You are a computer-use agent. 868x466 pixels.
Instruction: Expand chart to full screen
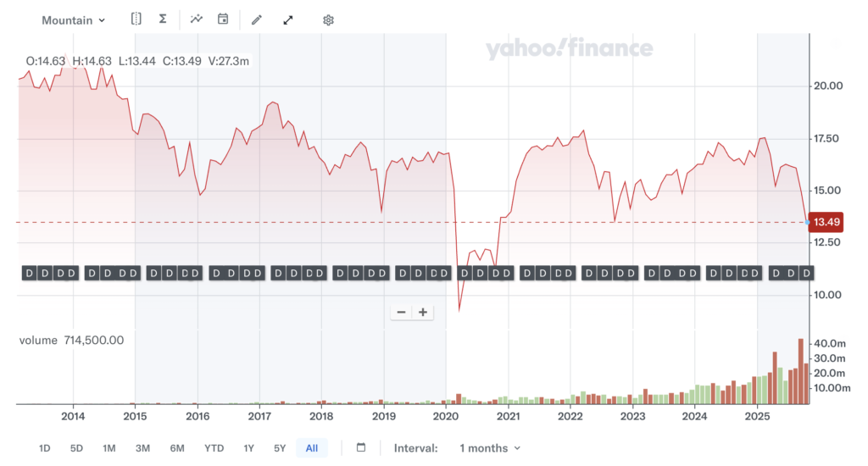coord(288,19)
